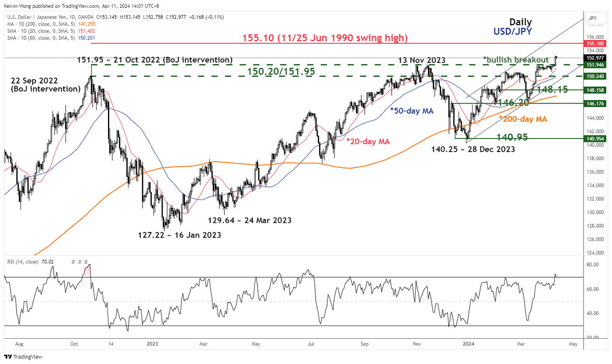Click the black 152.977 current price label
The image size is (612, 364).
595,58
